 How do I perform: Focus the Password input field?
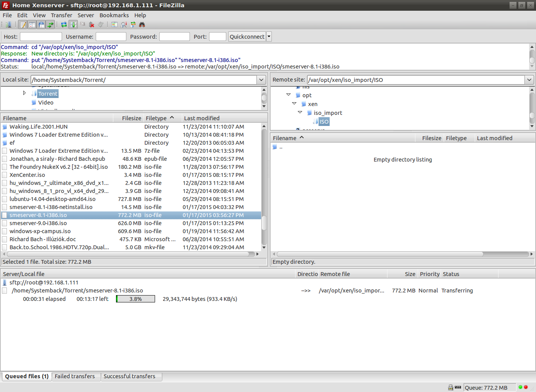coord(175,37)
